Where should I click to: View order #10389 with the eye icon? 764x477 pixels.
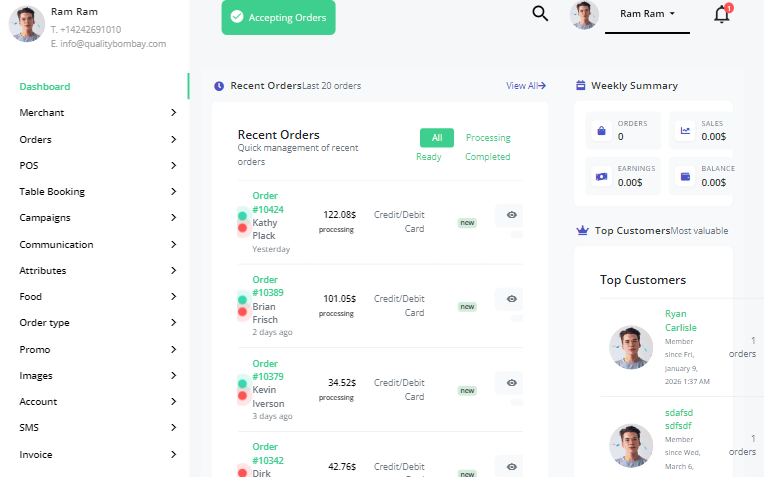(511, 299)
